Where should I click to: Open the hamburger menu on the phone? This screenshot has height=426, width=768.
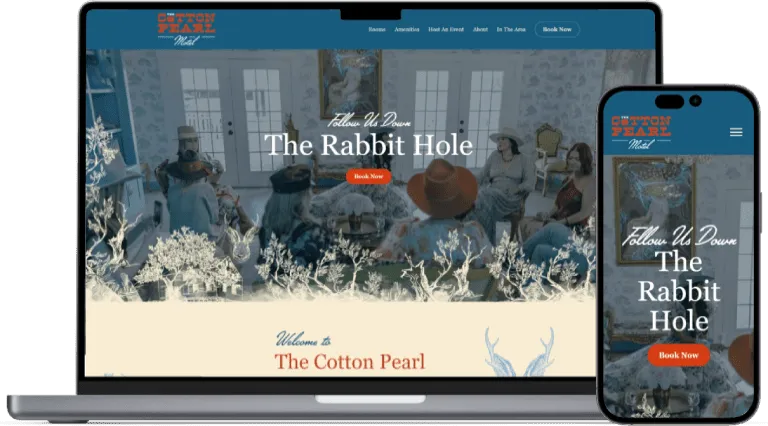[736, 132]
